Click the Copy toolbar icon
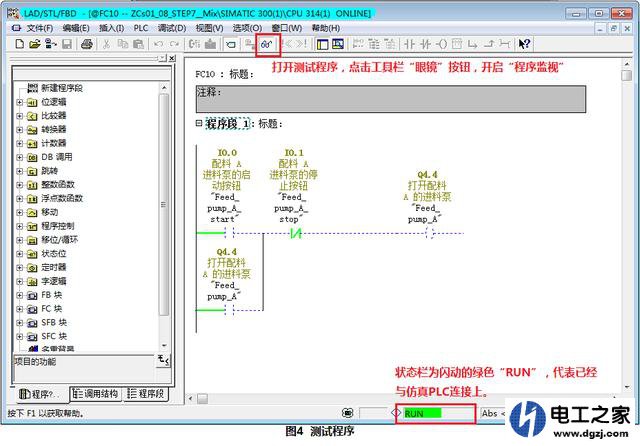 point(122,44)
